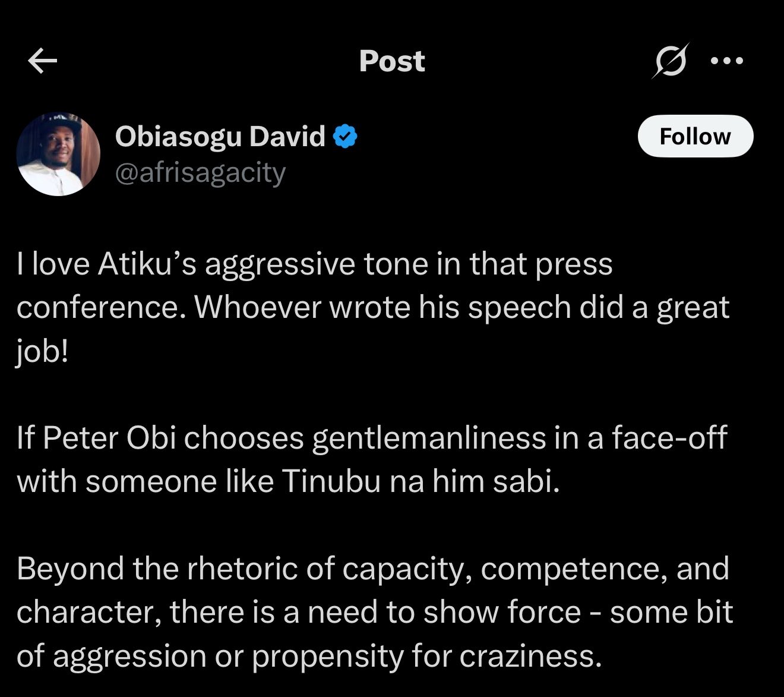Image resolution: width=784 pixels, height=697 pixels.
Task: Tap the word 'Atiku's' in the post
Action: [x=147, y=264]
